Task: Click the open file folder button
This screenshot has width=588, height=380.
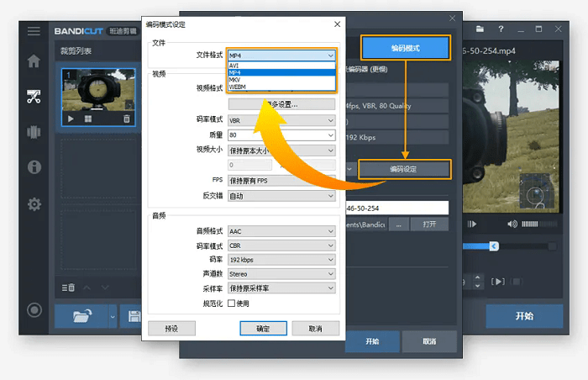Action: click(82, 317)
